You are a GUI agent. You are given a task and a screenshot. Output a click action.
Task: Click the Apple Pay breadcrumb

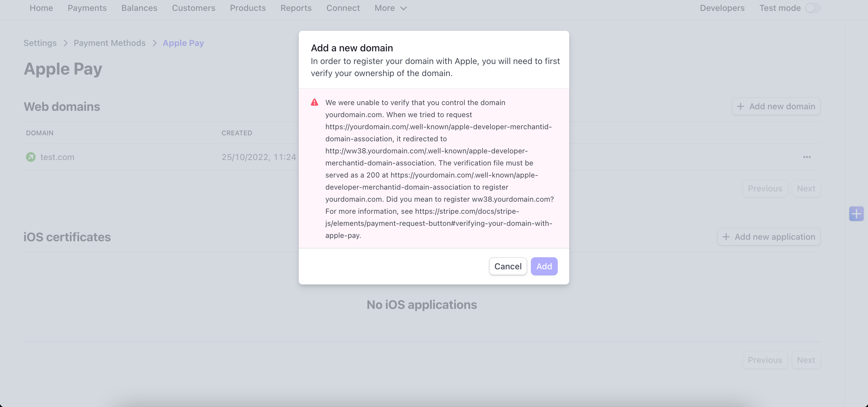pyautogui.click(x=183, y=43)
